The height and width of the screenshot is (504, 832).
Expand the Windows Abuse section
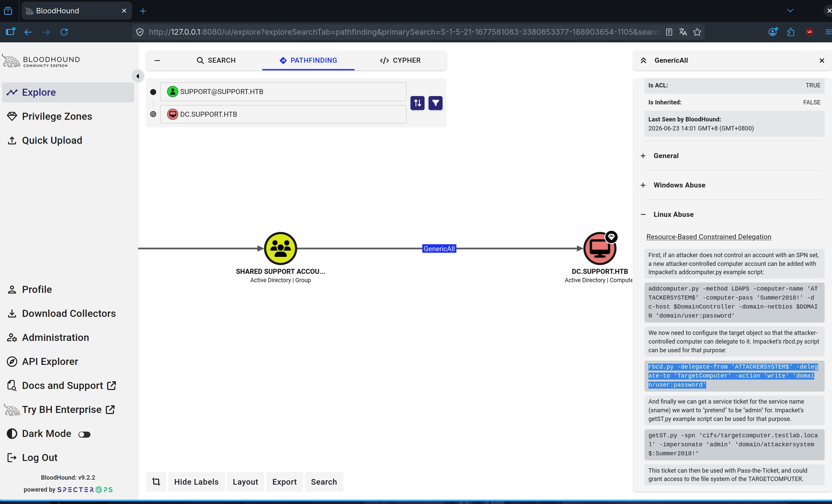coord(679,185)
